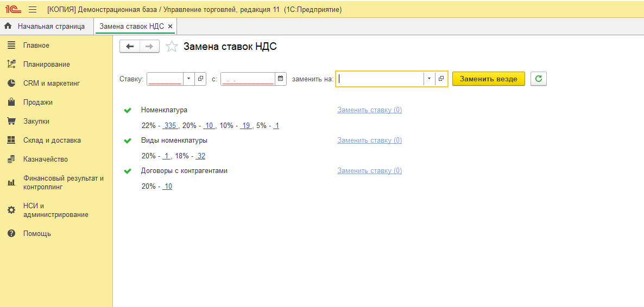644x307 pixels.
Task: Close the Замена ставок НДС tab
Action: tap(171, 26)
